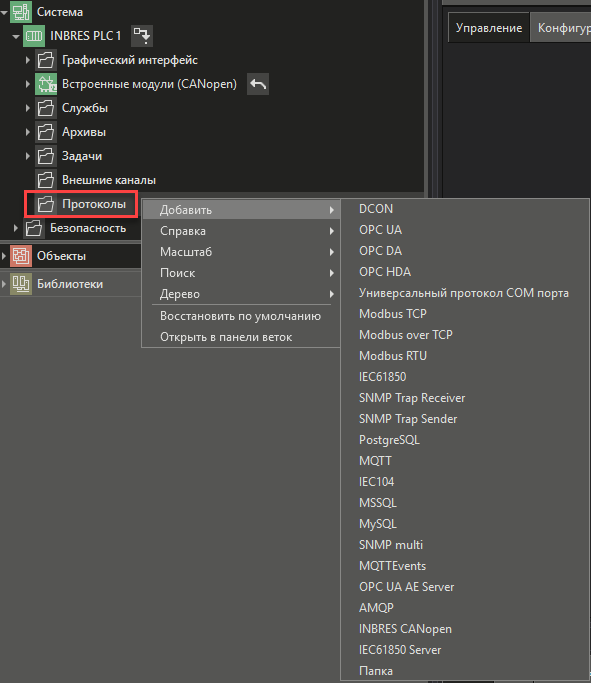Click the download arrow icon beside INBRES PLC 1
591x683 pixels.
coord(142,36)
